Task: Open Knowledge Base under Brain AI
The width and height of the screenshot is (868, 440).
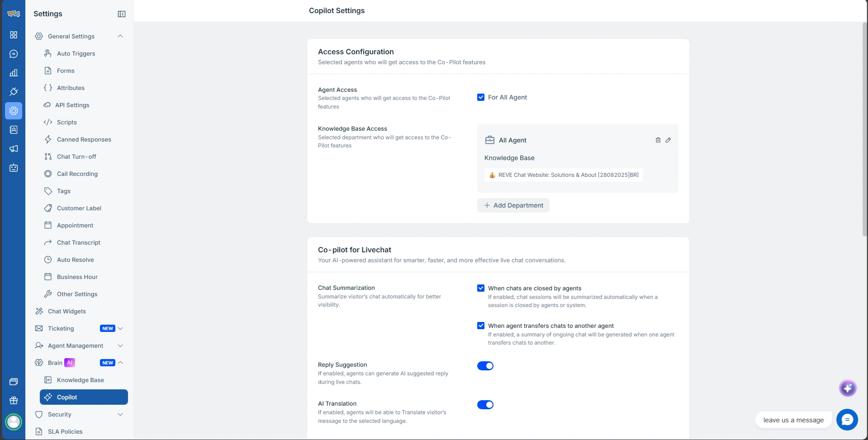Action: click(80, 380)
